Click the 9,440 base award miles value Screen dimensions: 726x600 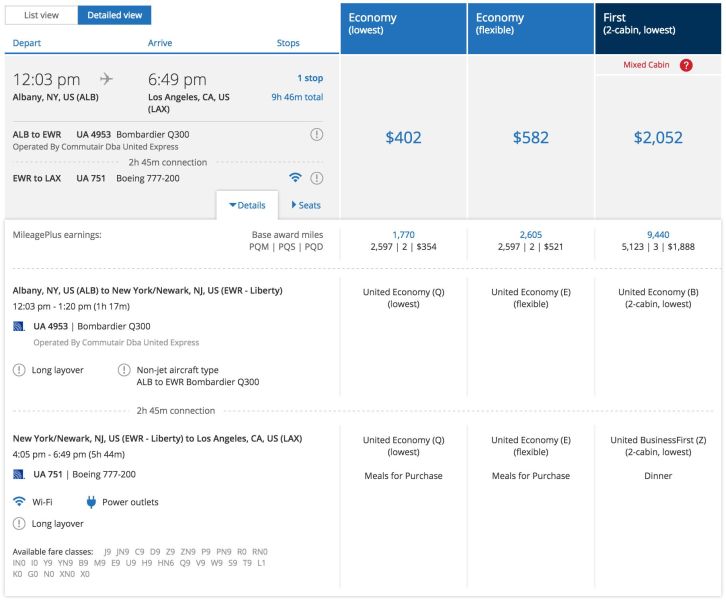point(658,235)
